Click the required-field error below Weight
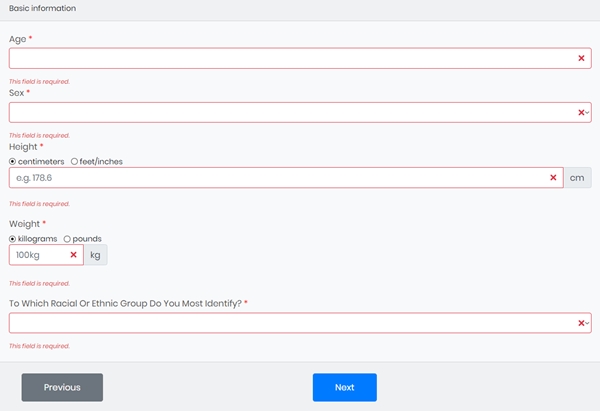600x411 pixels. [39, 284]
